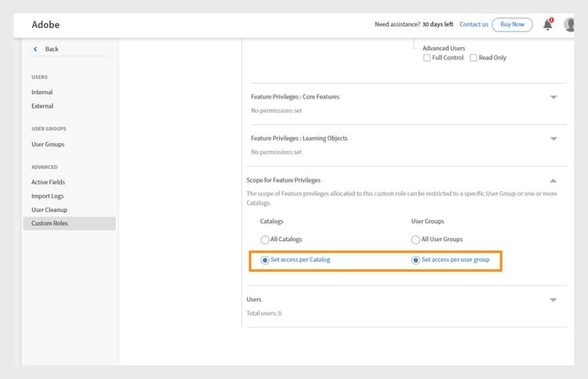This screenshot has height=379, width=588.
Task: Select Set access per user group
Action: [416, 260]
